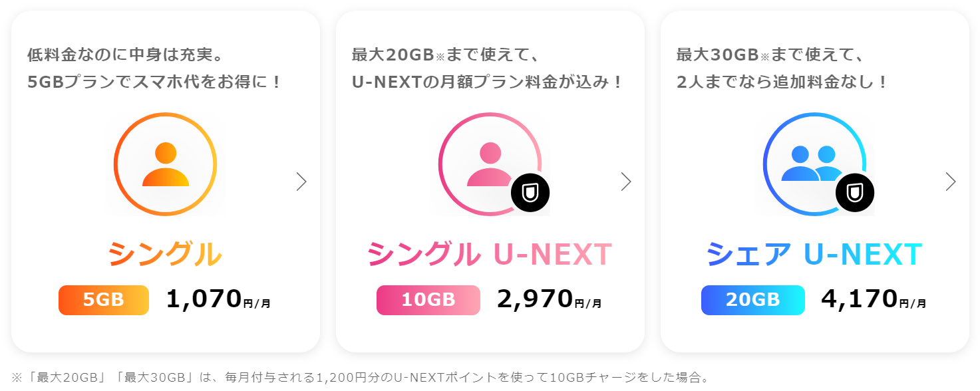
Task: Click the 1,070円/月 price
Action: point(218,299)
